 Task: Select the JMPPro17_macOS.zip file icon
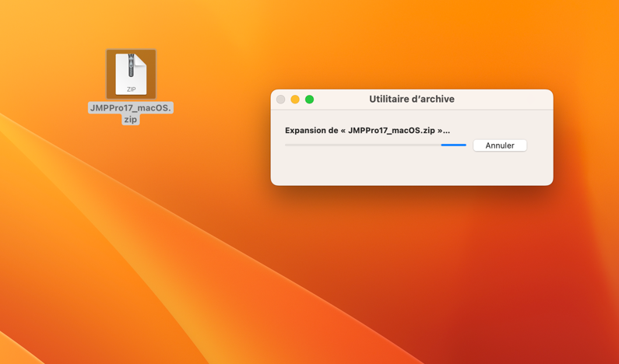click(131, 74)
